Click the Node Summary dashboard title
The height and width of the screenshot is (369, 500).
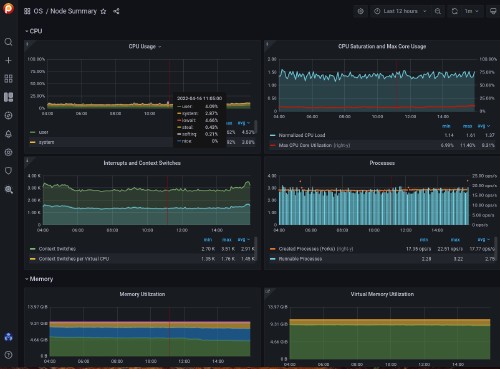pos(73,11)
